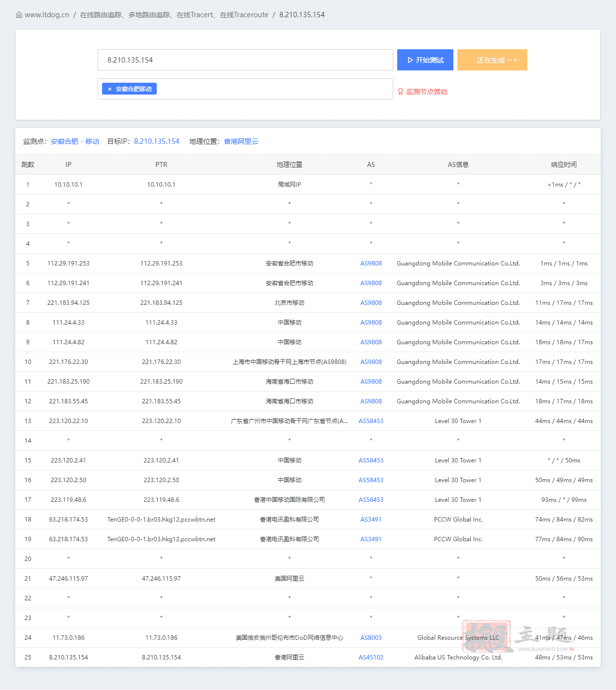Select IP cell 223.119.48.6
This screenshot has width=616, height=690.
coord(68,500)
